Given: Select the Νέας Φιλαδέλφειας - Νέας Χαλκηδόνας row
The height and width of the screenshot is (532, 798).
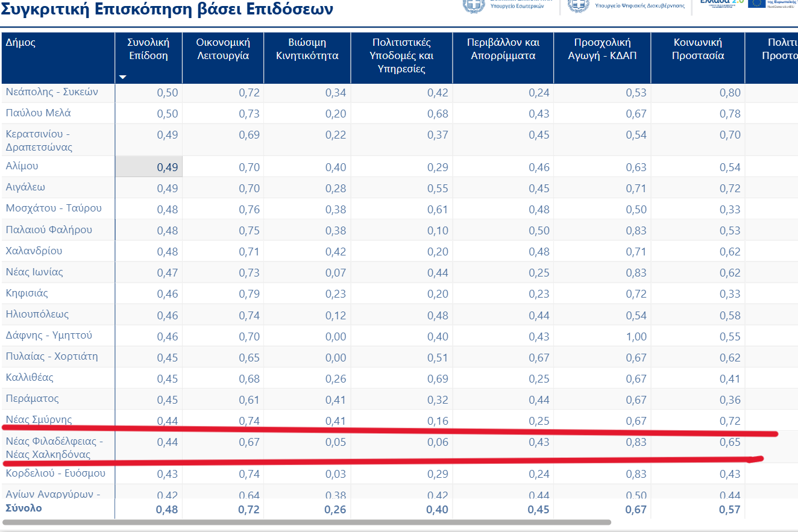Looking at the screenshot, I should pos(54,448).
